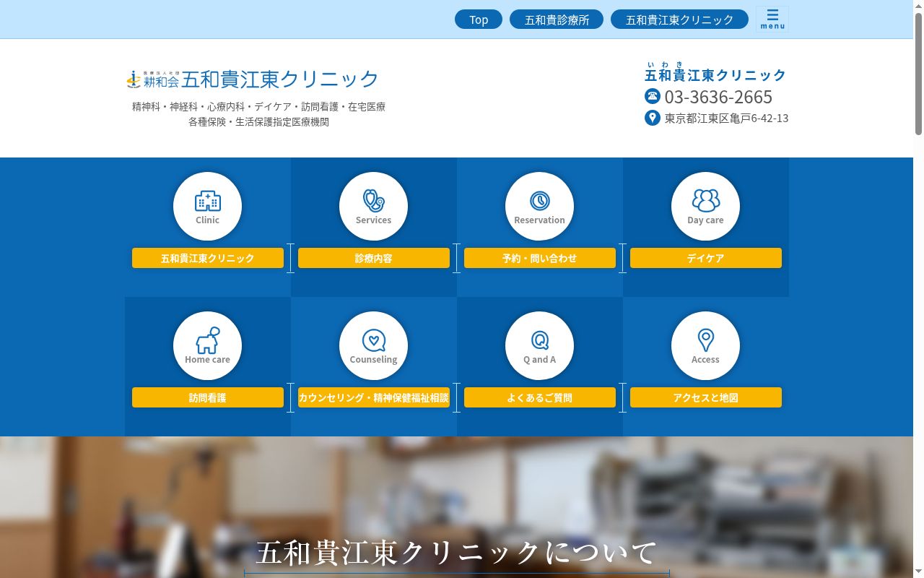Click the vertical page scrollbar thumb
Screen dimensions: 924x578
[918, 74]
